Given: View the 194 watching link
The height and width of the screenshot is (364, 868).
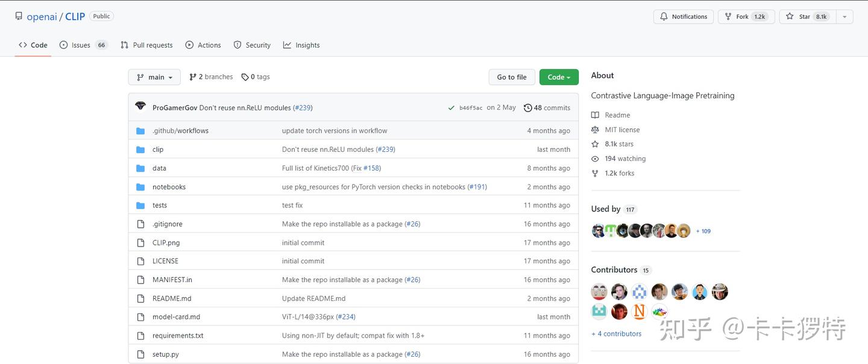Looking at the screenshot, I should tap(625, 158).
